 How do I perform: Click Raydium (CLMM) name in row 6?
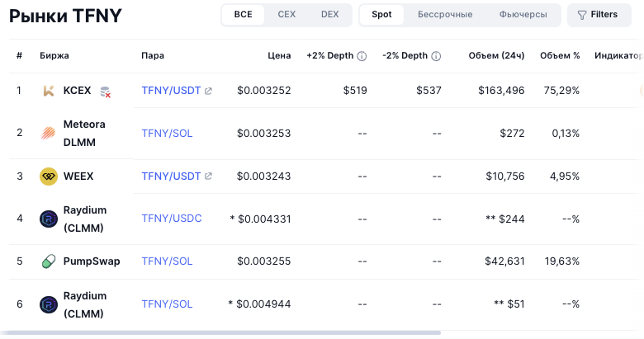85,304
